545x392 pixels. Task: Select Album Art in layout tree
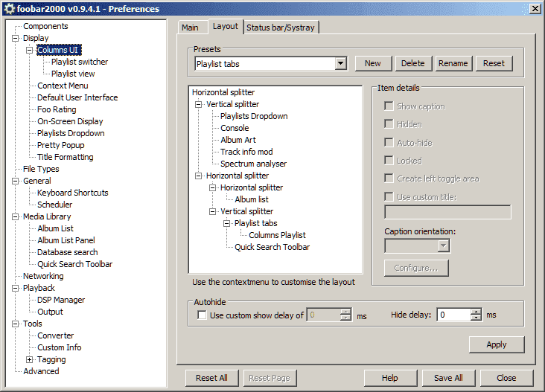238,140
